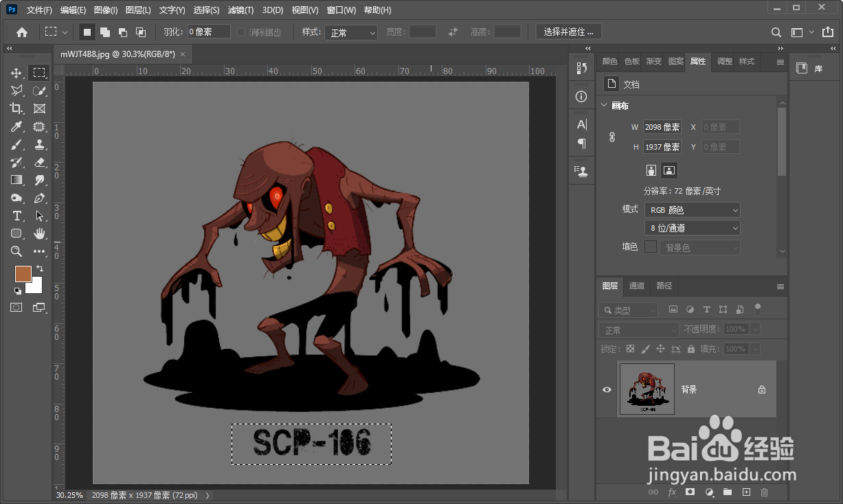The height and width of the screenshot is (504, 843).
Task: Open the 图层(L) menu
Action: click(139, 10)
